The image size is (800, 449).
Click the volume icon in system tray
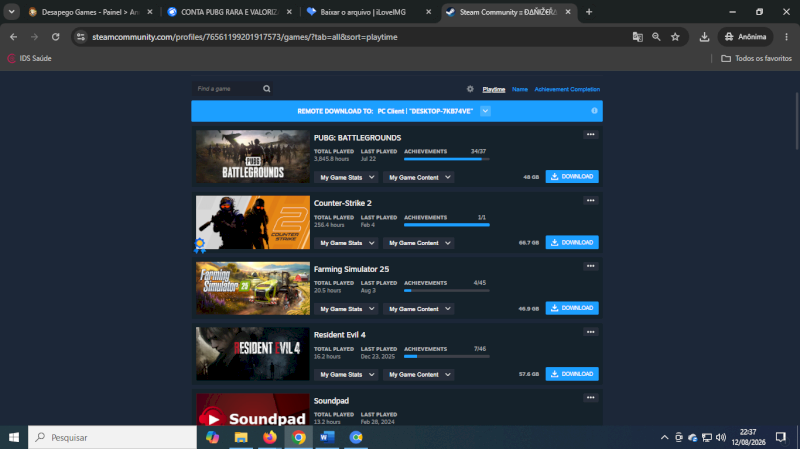[721, 437]
